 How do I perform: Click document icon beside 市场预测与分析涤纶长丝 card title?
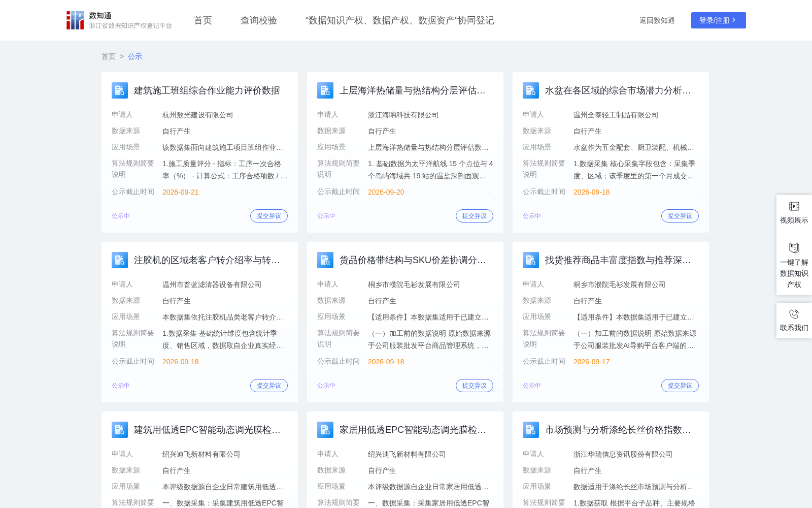[531, 430]
